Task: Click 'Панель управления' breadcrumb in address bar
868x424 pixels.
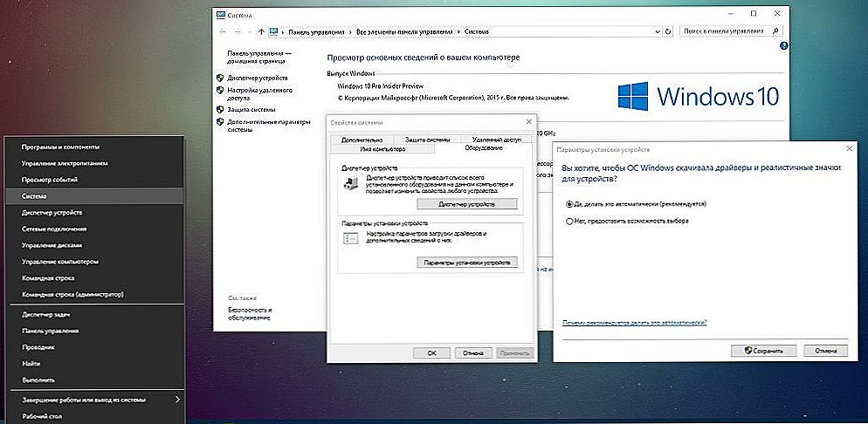Action: coord(315,32)
